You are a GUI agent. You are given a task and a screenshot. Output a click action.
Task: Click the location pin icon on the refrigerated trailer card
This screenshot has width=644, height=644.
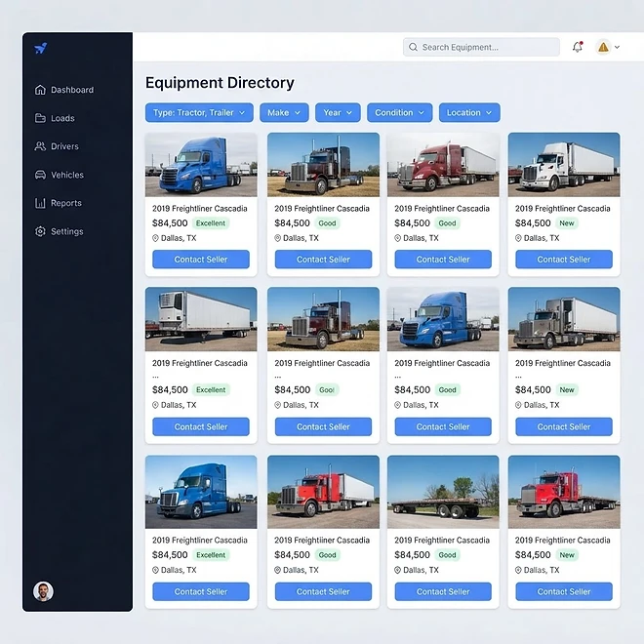pyautogui.click(x=155, y=405)
